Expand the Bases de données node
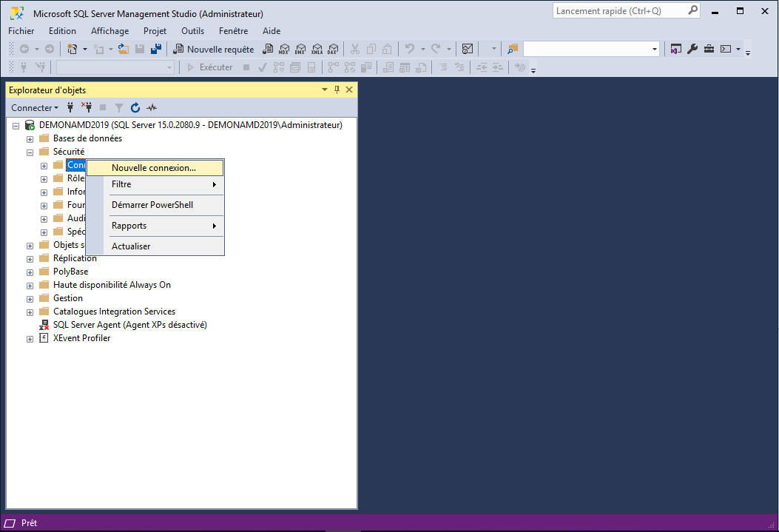779x532 pixels. (x=30, y=139)
